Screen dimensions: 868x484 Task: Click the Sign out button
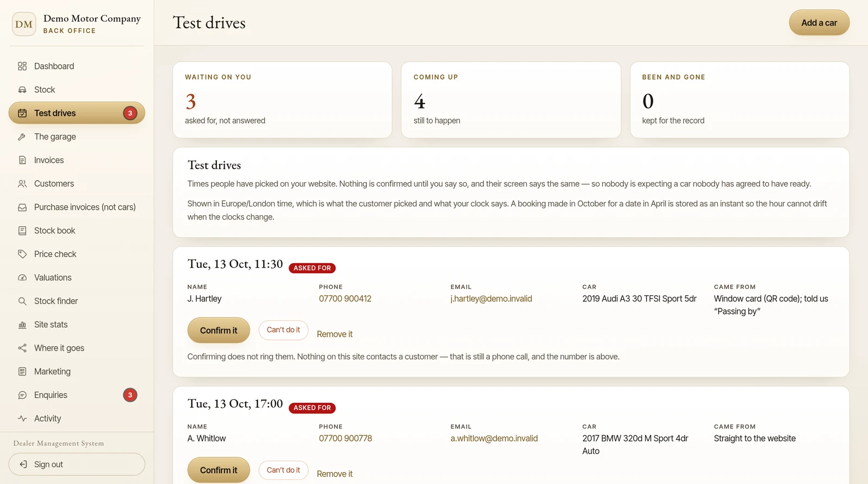[x=76, y=464]
